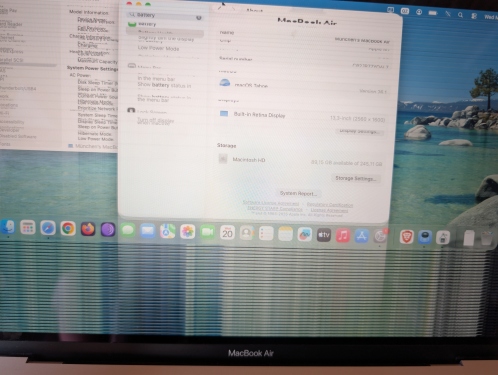Open Notes from the Dock
Screen dimensions: 498x375
[285, 234]
